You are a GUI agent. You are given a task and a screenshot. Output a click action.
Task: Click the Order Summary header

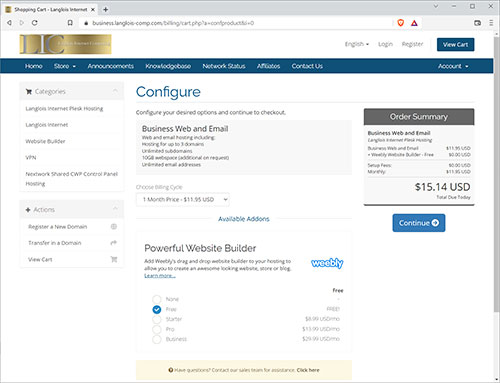click(419, 117)
